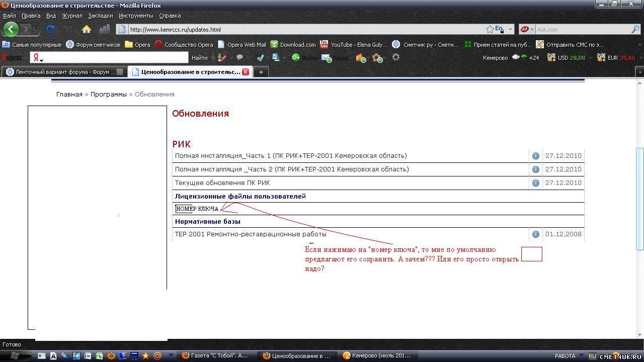Screen dimensions: 644x362
Task: View Кемерово weather widget
Action: (x=511, y=58)
